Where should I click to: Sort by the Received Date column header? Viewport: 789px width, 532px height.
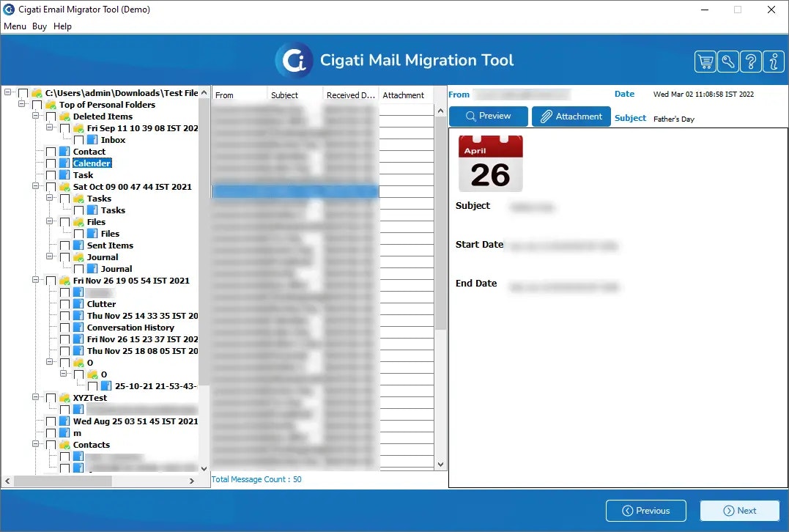coord(351,95)
